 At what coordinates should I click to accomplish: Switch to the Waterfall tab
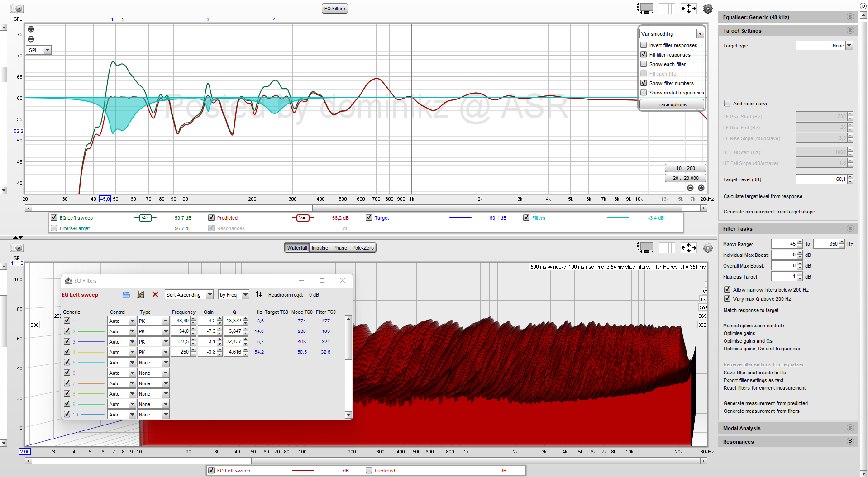297,248
